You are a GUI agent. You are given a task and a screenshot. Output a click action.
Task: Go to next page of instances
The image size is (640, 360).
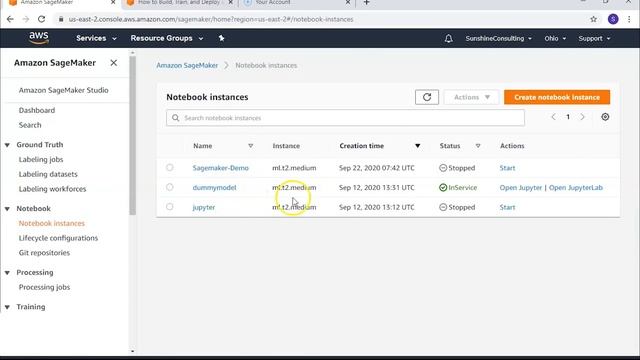pos(582,117)
